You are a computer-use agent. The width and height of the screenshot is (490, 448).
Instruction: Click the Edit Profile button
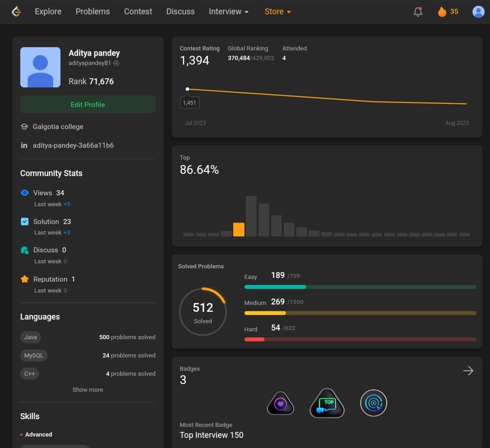click(88, 105)
